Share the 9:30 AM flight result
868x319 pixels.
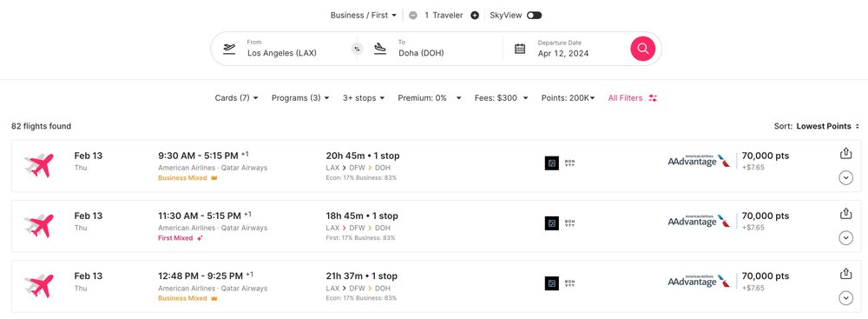[845, 154]
